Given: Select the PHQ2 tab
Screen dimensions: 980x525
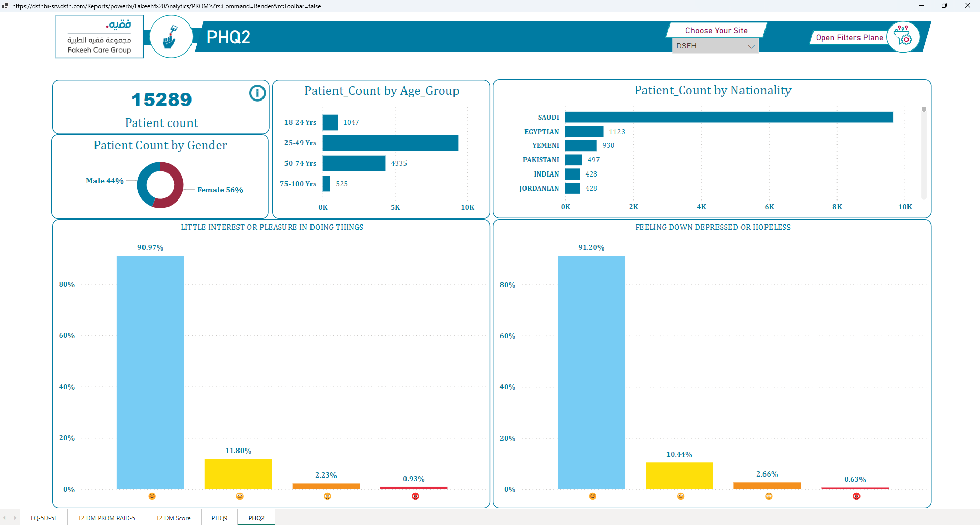Looking at the screenshot, I should point(256,518).
